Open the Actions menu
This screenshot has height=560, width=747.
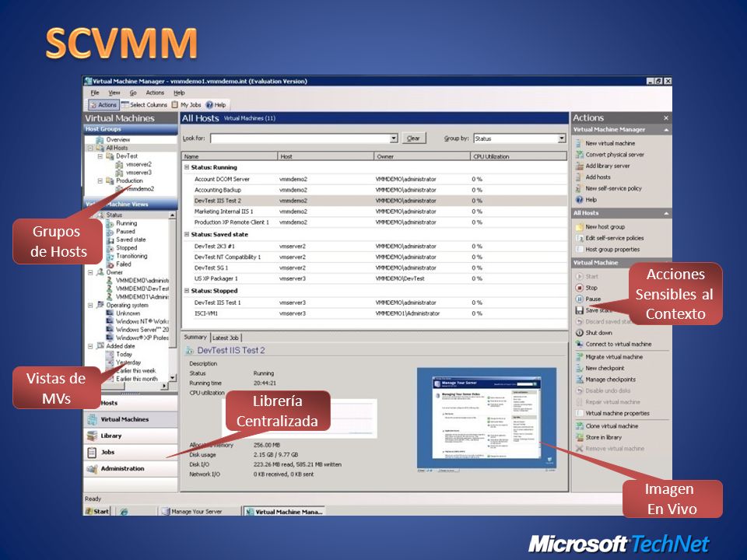(x=155, y=93)
